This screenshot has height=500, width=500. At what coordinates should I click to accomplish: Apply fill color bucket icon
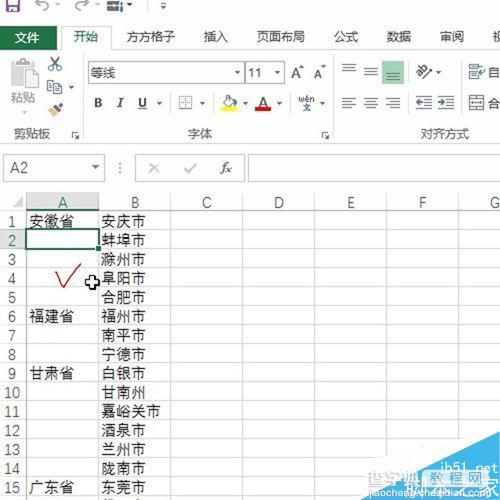coord(229,103)
